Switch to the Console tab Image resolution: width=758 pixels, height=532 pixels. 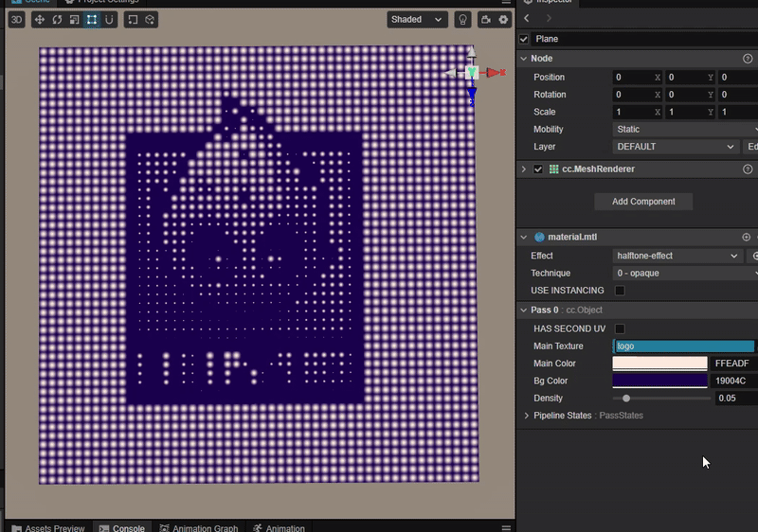[x=122, y=527]
